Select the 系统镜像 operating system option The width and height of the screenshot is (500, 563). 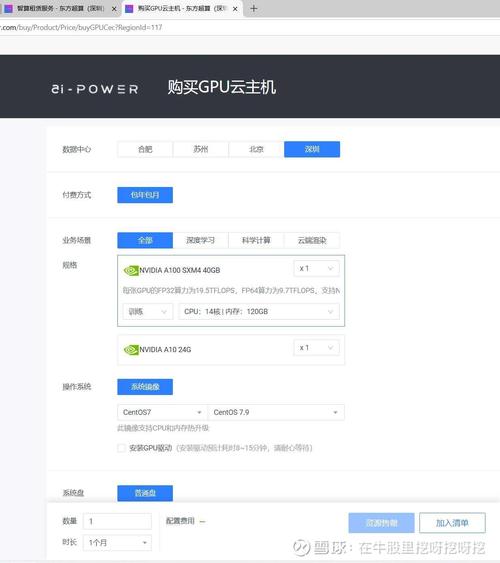145,387
